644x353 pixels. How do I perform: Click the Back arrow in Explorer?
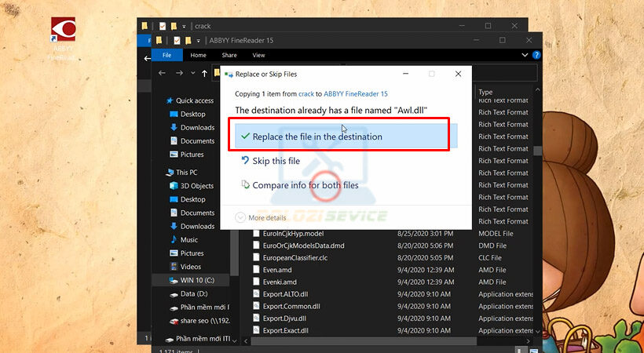162,73
